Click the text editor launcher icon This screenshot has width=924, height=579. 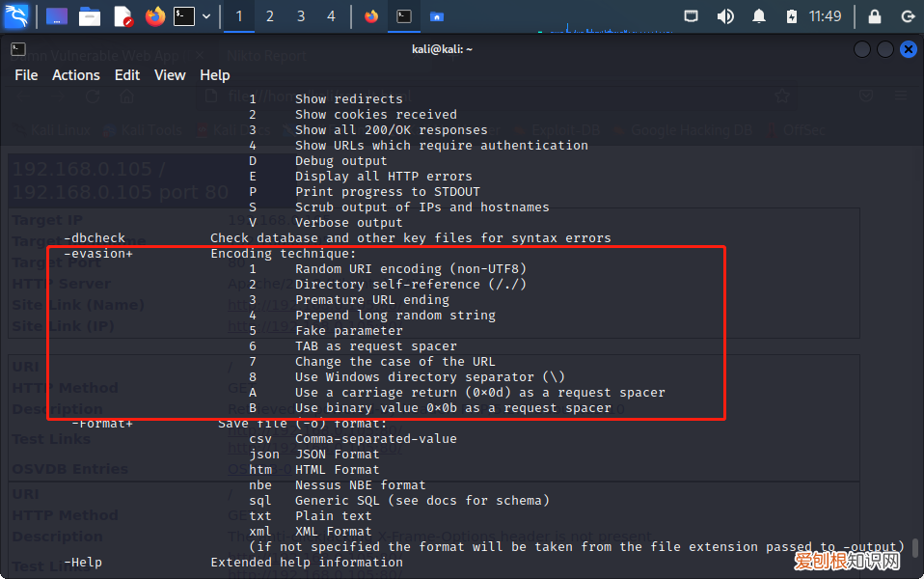122,16
